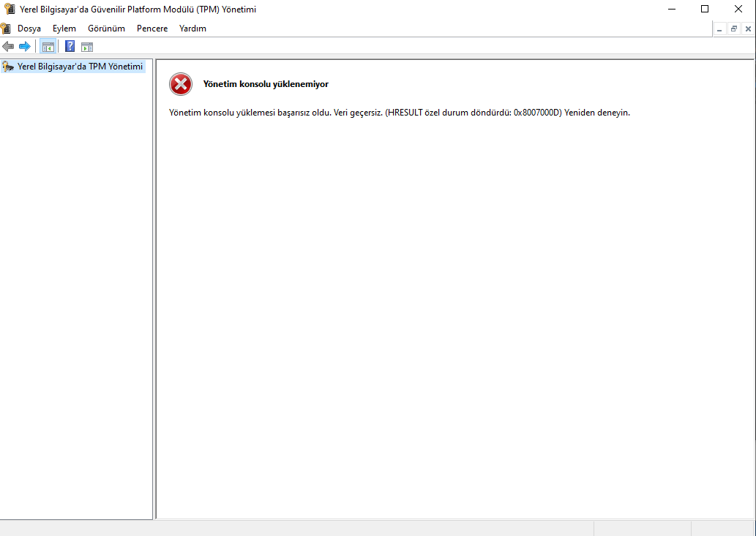Screen dimensions: 756x536
Task: Click the HRESULT 0x8007000D error message text
Action: click(399, 113)
